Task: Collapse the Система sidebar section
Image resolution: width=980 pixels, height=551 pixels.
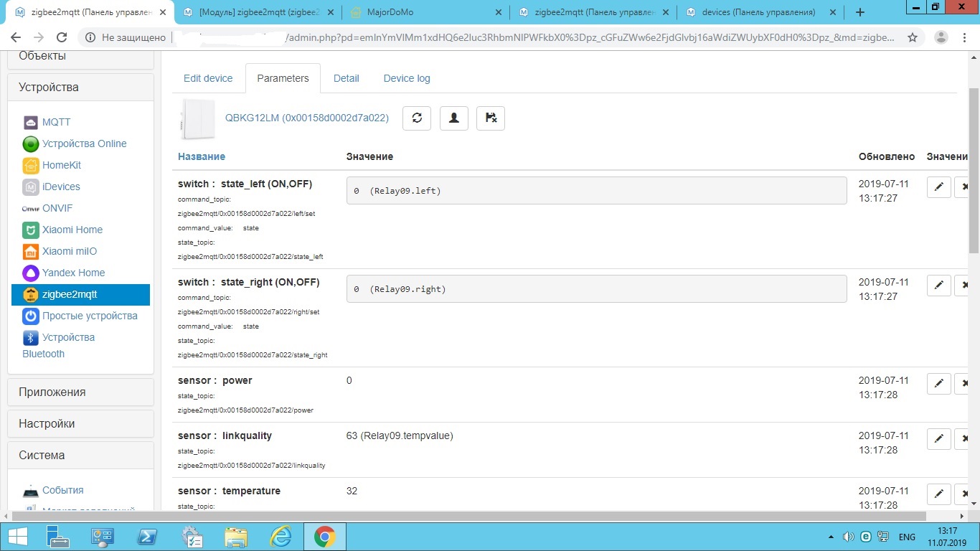Action: (x=80, y=455)
